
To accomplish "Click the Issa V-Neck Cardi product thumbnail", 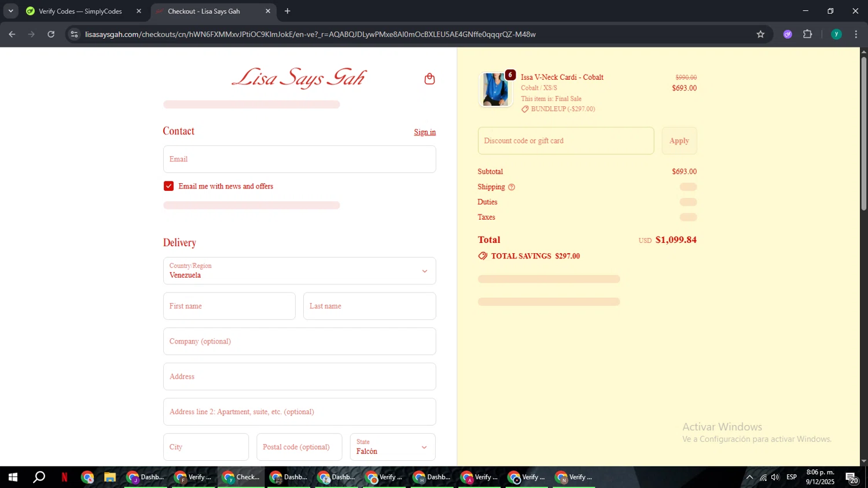I will pyautogui.click(x=496, y=90).
